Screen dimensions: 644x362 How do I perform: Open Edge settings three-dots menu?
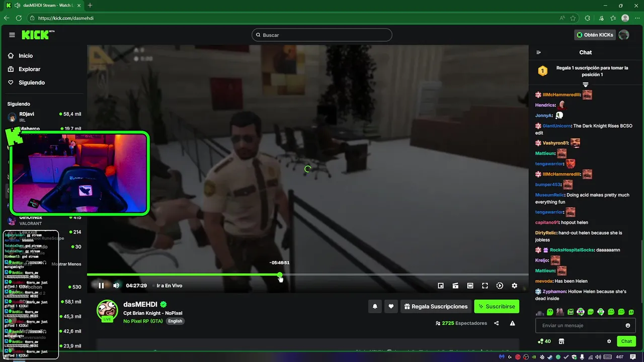click(637, 18)
